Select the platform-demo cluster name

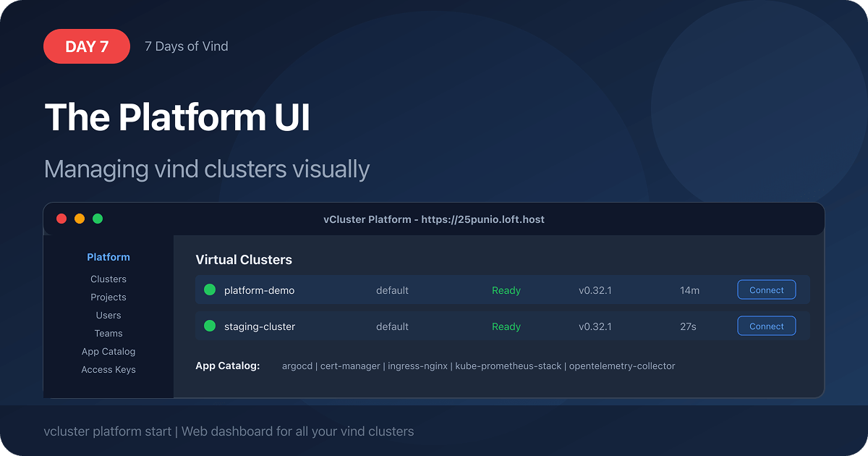click(259, 290)
